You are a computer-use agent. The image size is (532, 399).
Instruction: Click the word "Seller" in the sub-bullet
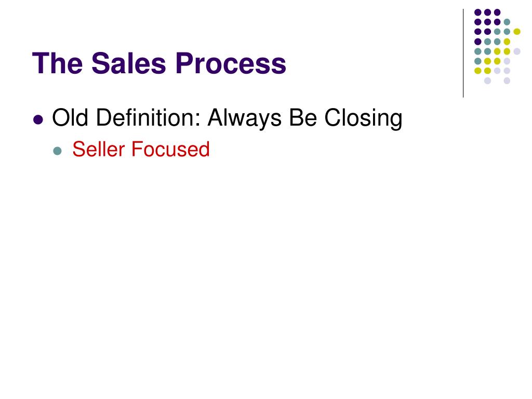[x=99, y=149]
